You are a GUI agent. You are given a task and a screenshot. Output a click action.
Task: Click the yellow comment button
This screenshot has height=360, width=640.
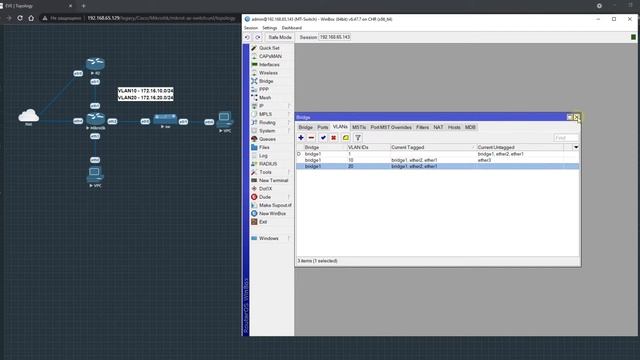pyautogui.click(x=346, y=138)
